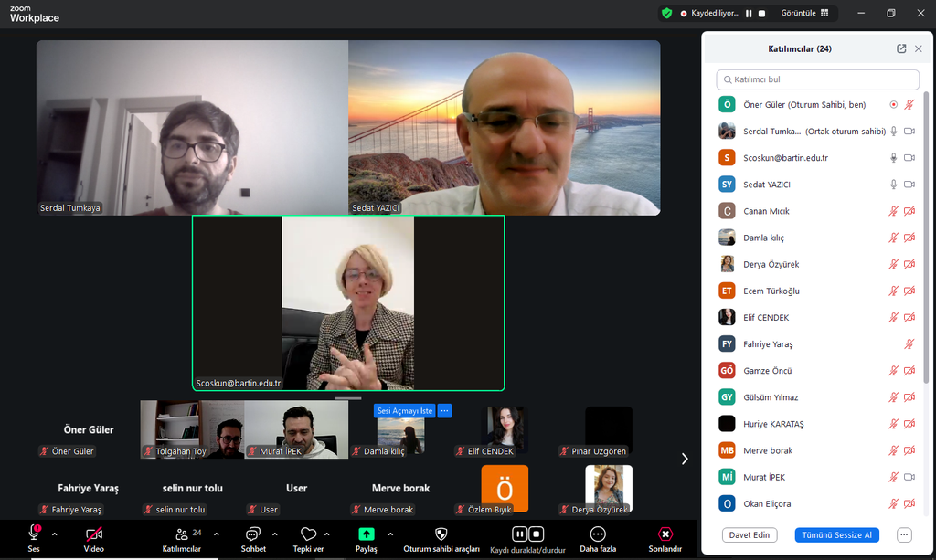Expand the arrow next to Paylaş
The image size is (936, 560).
coord(390,534)
